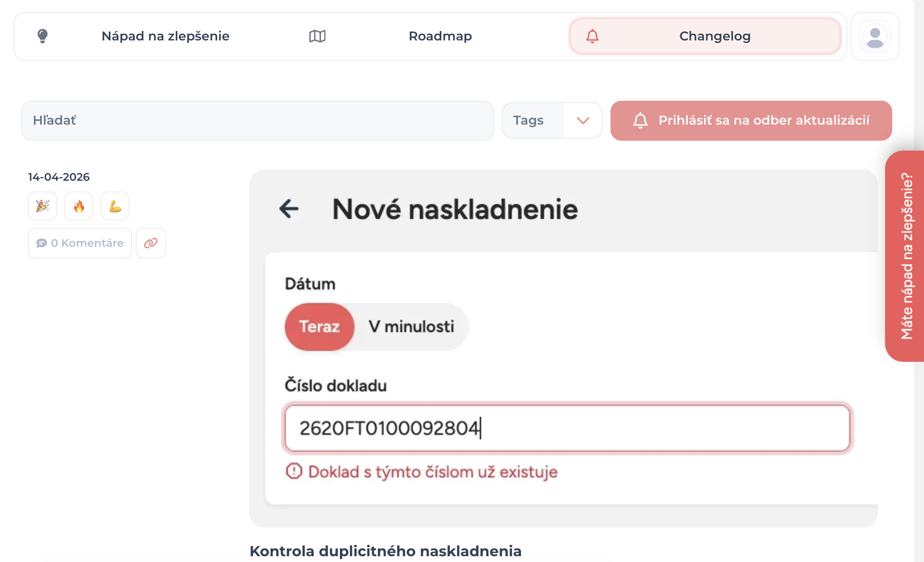Click the Roadmap map icon

317,36
